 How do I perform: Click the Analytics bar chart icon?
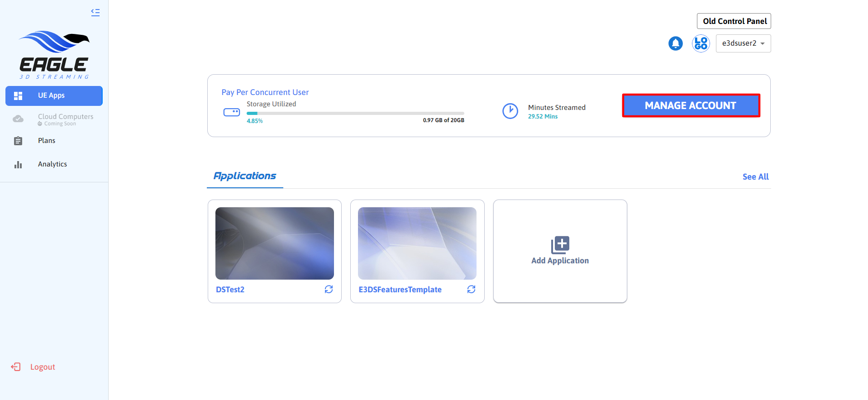click(18, 165)
